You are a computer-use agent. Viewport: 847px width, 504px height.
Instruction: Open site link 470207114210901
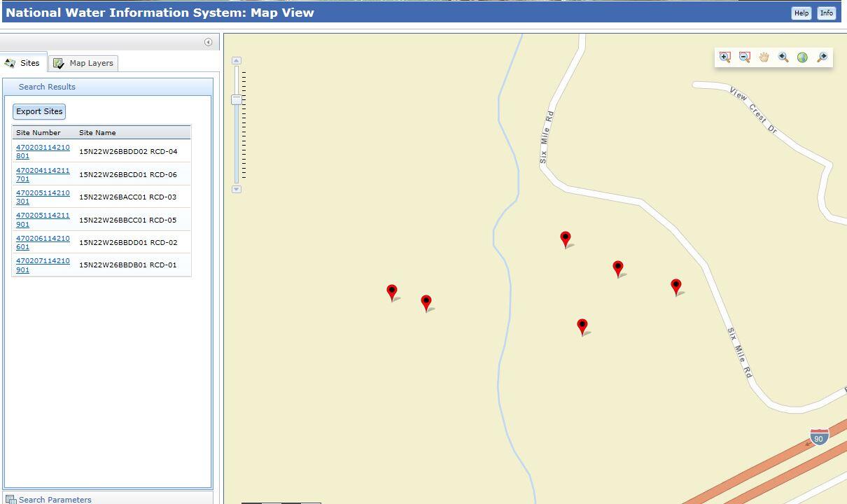(x=43, y=265)
